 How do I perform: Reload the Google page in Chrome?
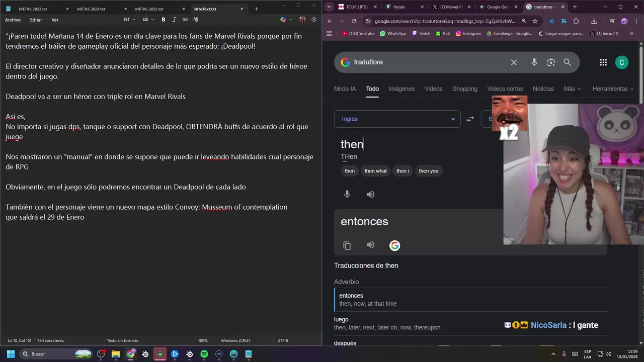354,21
